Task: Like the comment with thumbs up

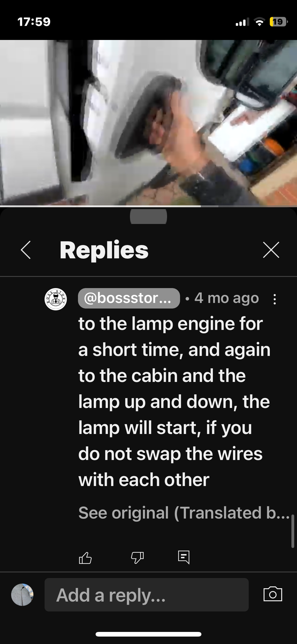Action: point(85,558)
